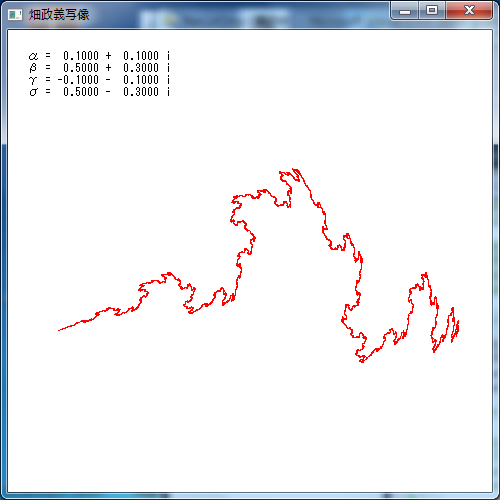Click the -0.1000 real value of γ
The image size is (500, 500).
(78, 80)
